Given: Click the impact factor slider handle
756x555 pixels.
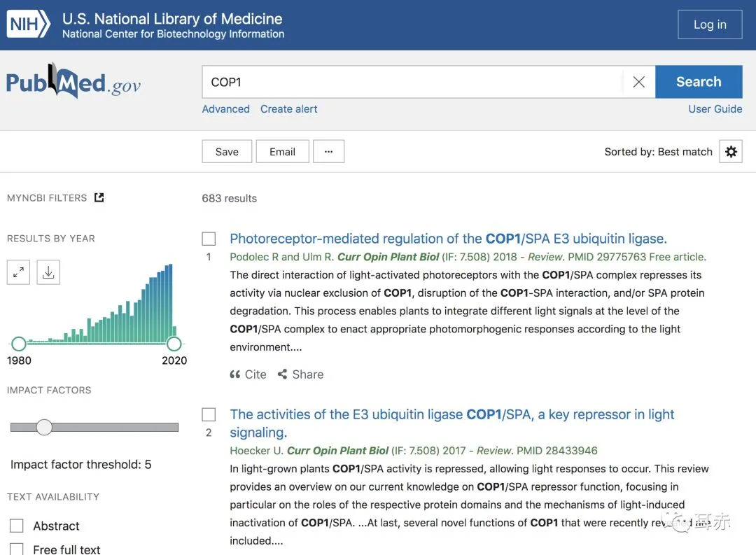Looking at the screenshot, I should pos(44,427).
